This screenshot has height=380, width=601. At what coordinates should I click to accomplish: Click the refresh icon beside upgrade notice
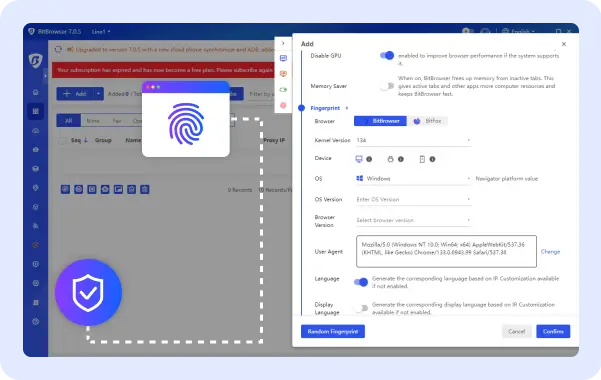[x=58, y=49]
